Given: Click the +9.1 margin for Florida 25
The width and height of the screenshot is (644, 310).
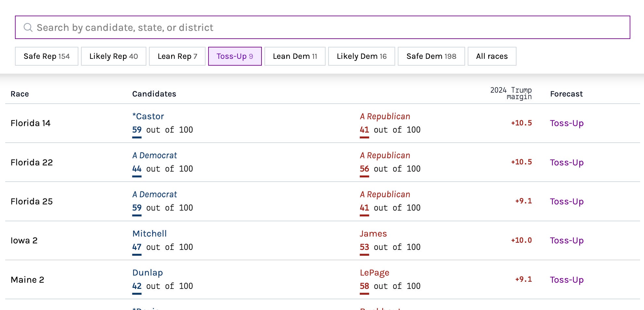Looking at the screenshot, I should [523, 201].
